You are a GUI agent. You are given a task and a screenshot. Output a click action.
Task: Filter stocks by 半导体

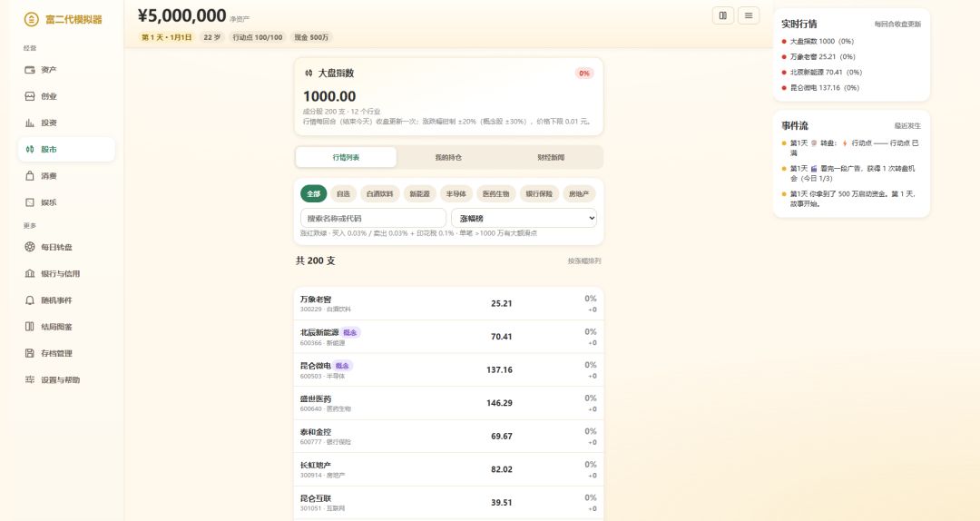tap(456, 194)
